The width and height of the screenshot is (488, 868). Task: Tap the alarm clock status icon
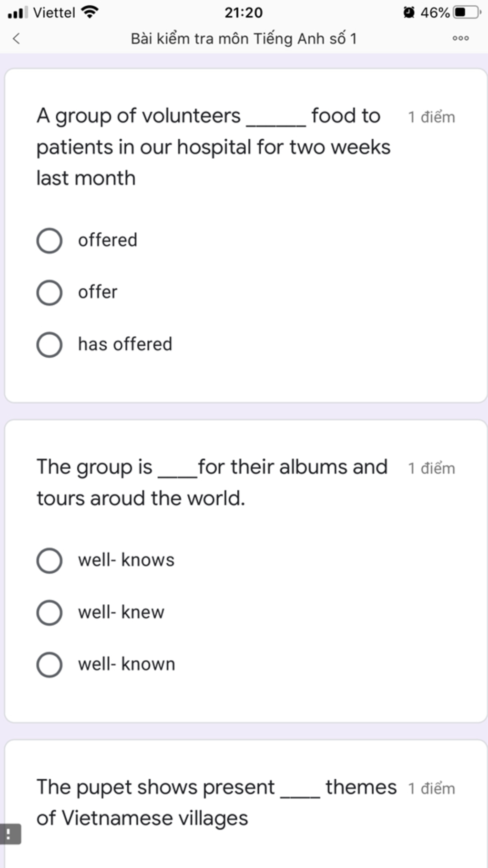tap(409, 12)
